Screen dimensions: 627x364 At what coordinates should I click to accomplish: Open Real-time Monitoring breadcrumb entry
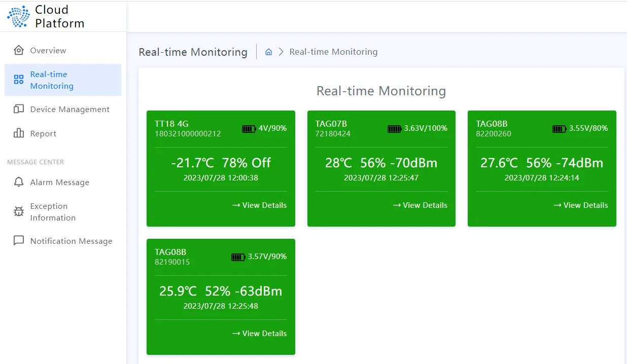(333, 51)
